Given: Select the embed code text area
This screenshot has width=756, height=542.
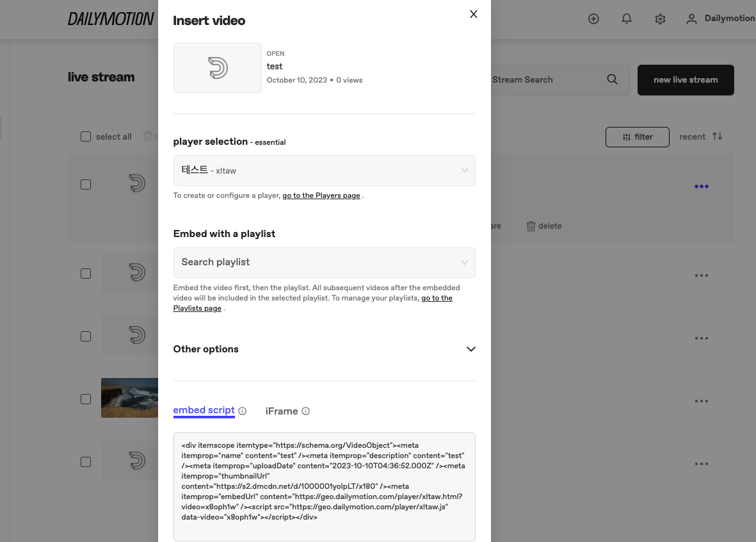Looking at the screenshot, I should coord(324,486).
